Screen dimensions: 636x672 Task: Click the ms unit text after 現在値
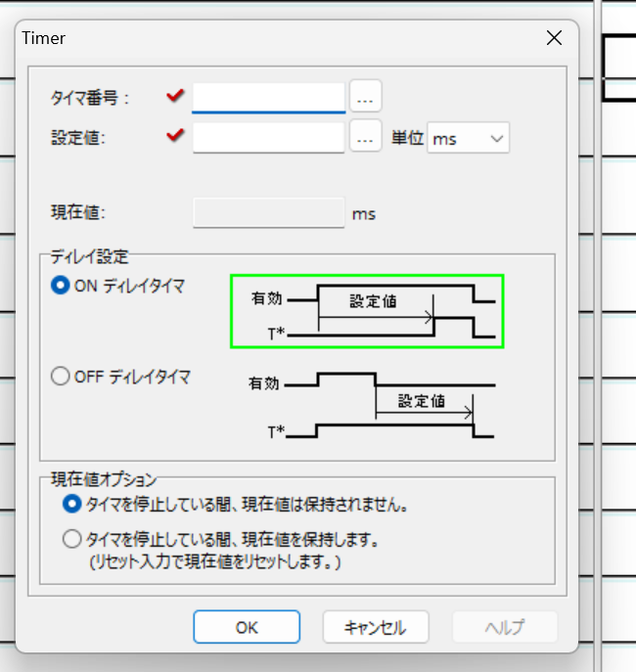[x=364, y=214]
